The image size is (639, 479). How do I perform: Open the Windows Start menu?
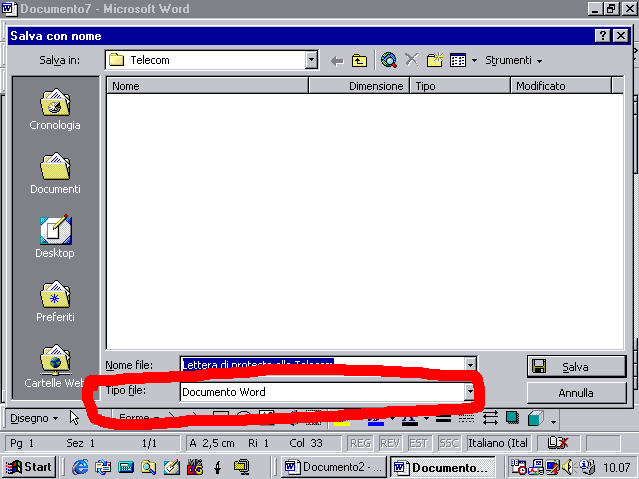(x=29, y=467)
